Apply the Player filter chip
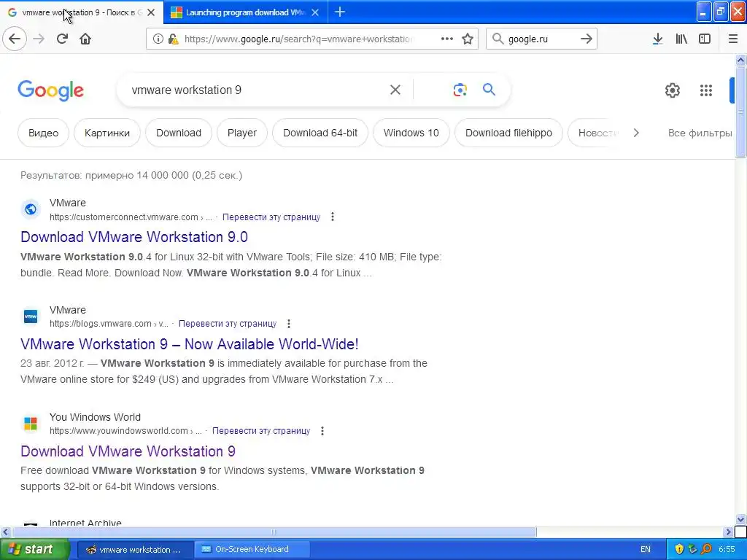 pos(242,133)
